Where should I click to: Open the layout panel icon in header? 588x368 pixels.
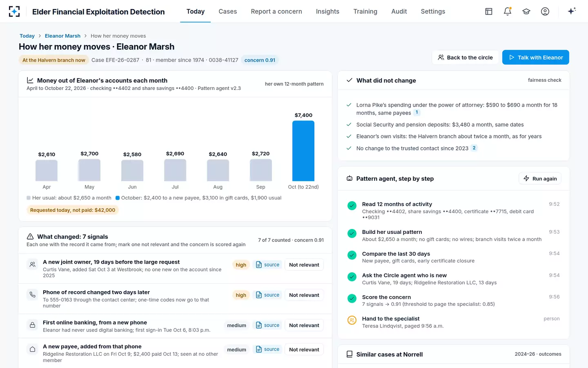tap(489, 11)
